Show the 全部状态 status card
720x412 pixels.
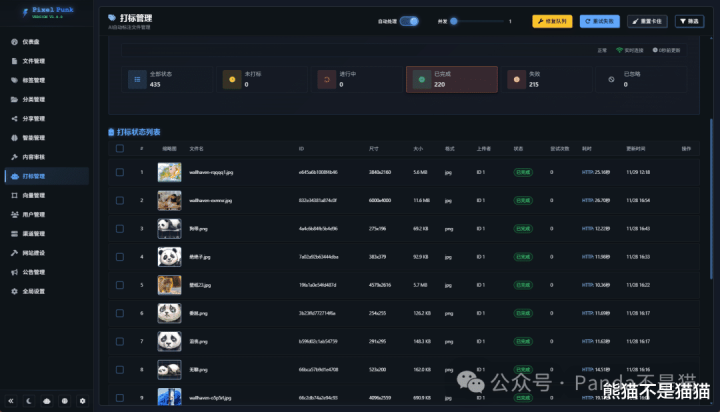pos(166,80)
